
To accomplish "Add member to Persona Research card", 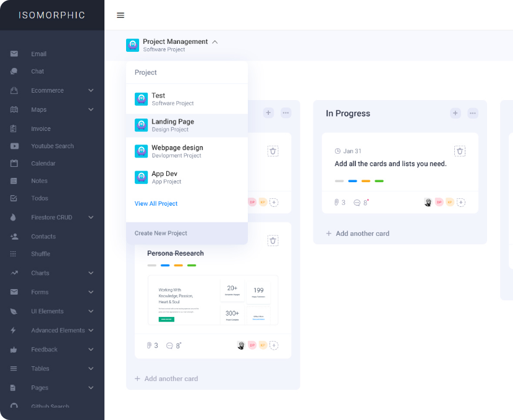I will point(274,345).
